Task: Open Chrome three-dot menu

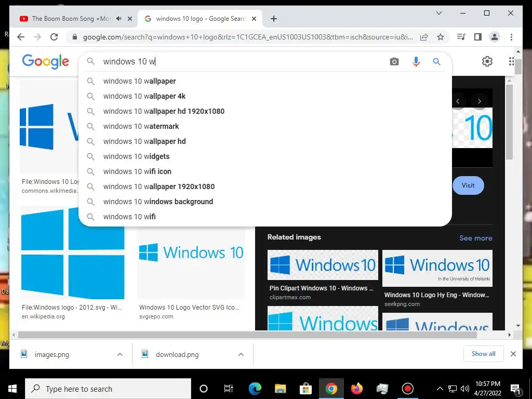Action: 511,37
